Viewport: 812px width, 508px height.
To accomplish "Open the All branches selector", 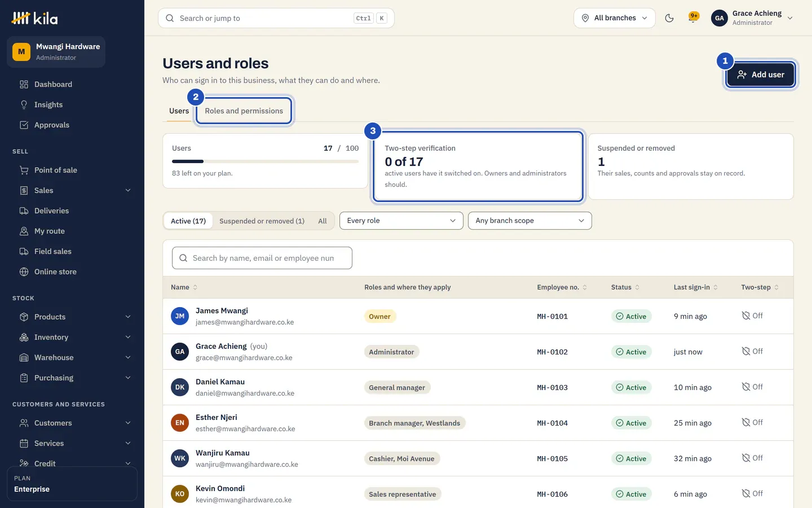I will click(x=615, y=18).
